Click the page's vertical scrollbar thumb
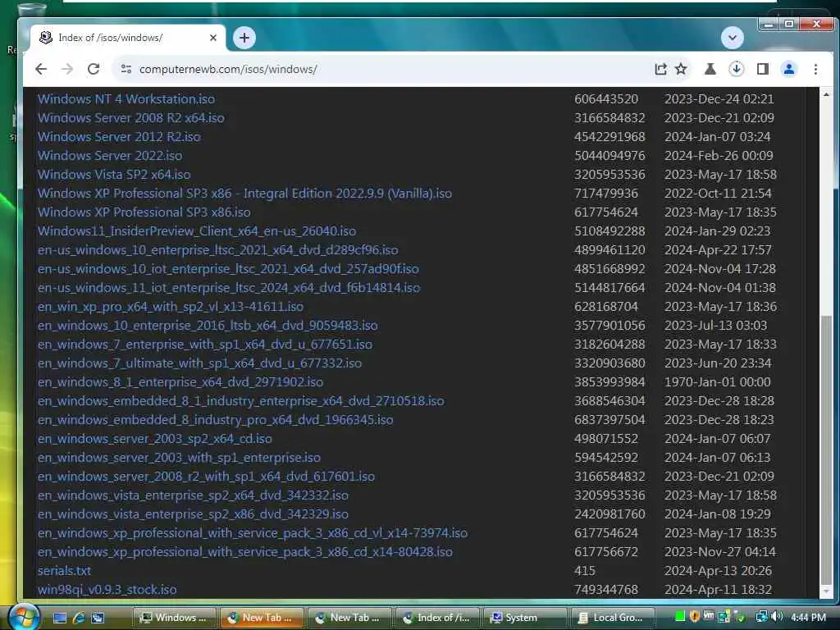Image resolution: width=840 pixels, height=630 pixels. coord(825,450)
